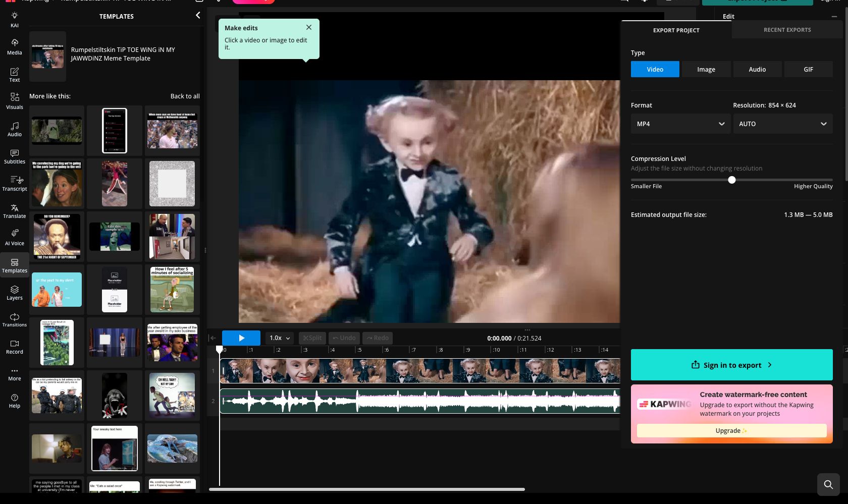Play the video with the play button
The image size is (848, 504).
click(x=241, y=338)
